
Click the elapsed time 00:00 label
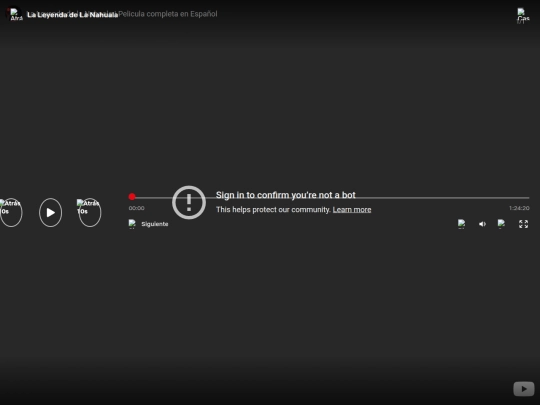pyautogui.click(x=137, y=208)
